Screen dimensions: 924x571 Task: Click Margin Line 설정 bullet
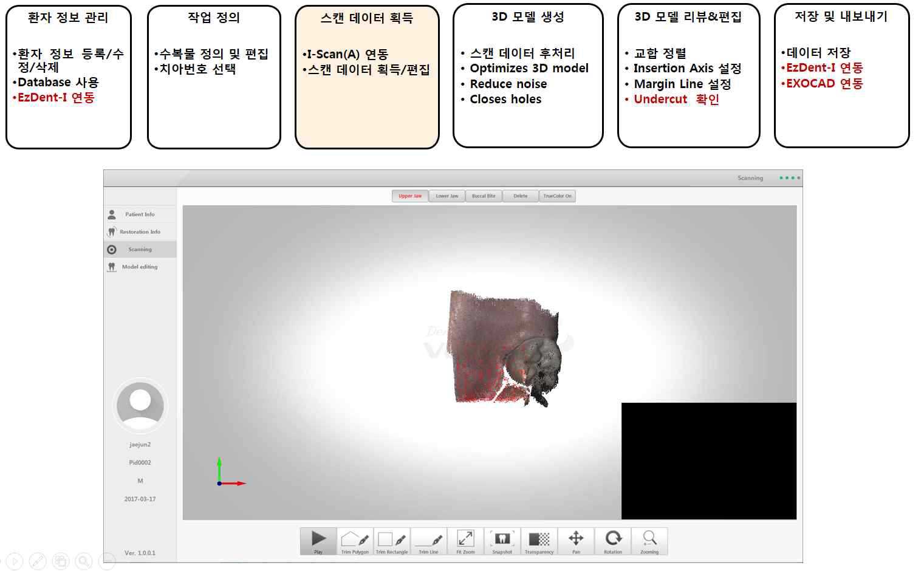tap(682, 84)
